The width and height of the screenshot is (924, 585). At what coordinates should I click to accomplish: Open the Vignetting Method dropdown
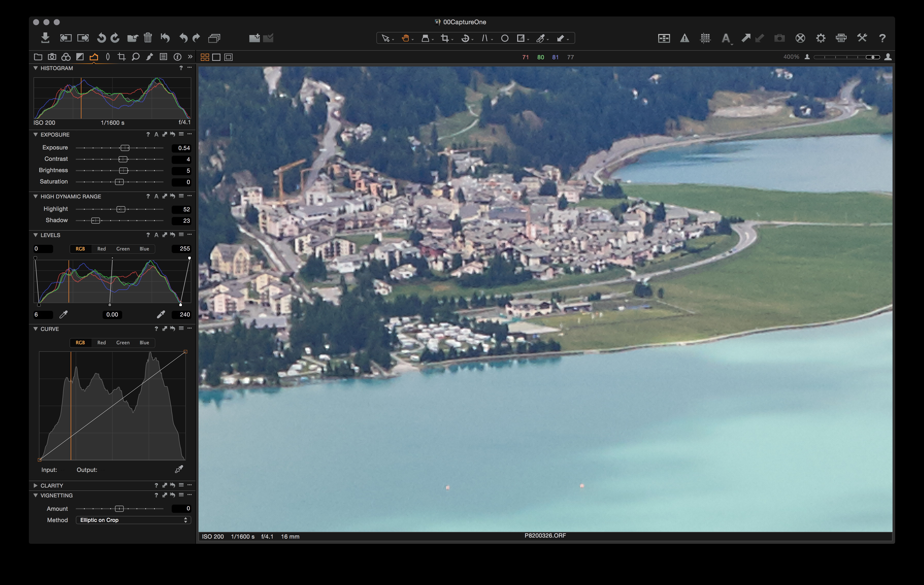pyautogui.click(x=133, y=520)
